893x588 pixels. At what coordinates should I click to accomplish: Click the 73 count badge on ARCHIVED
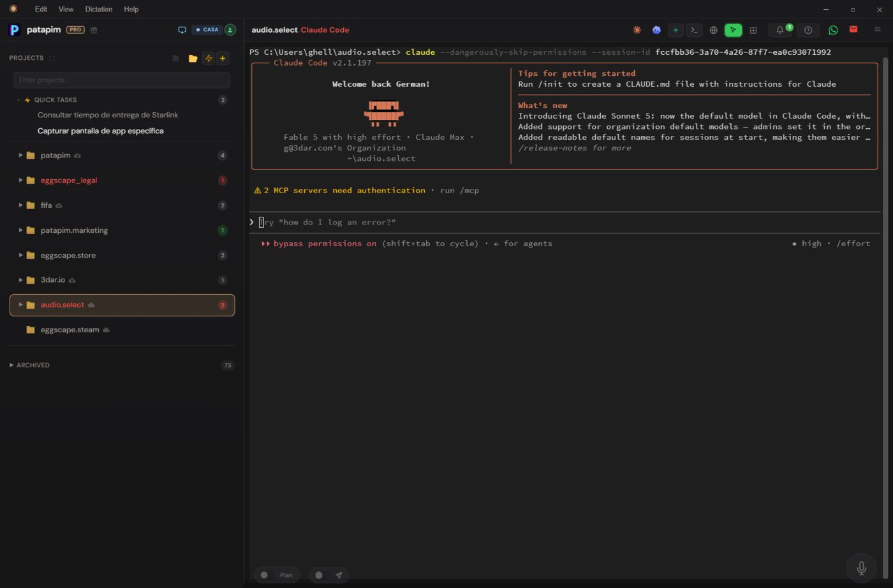point(228,365)
